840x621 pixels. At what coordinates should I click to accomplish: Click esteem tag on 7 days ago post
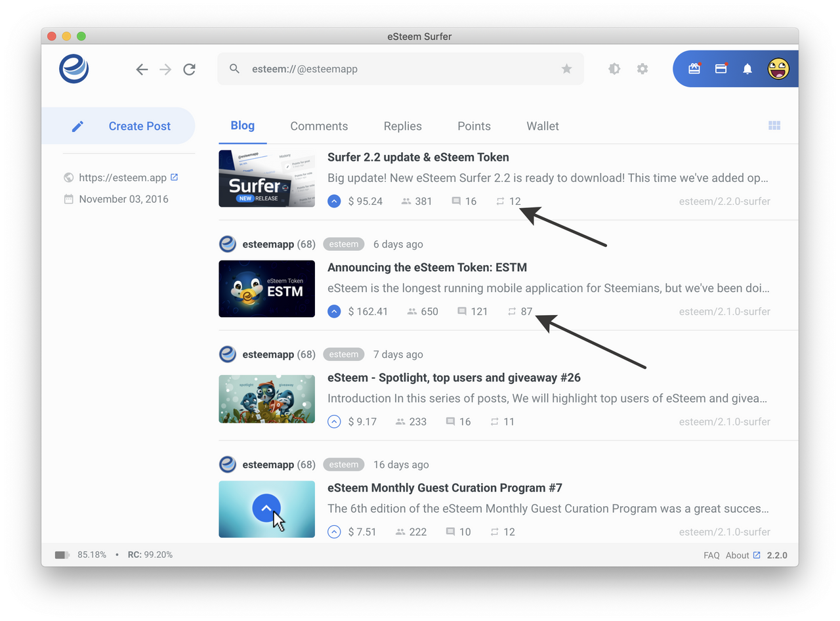click(344, 354)
